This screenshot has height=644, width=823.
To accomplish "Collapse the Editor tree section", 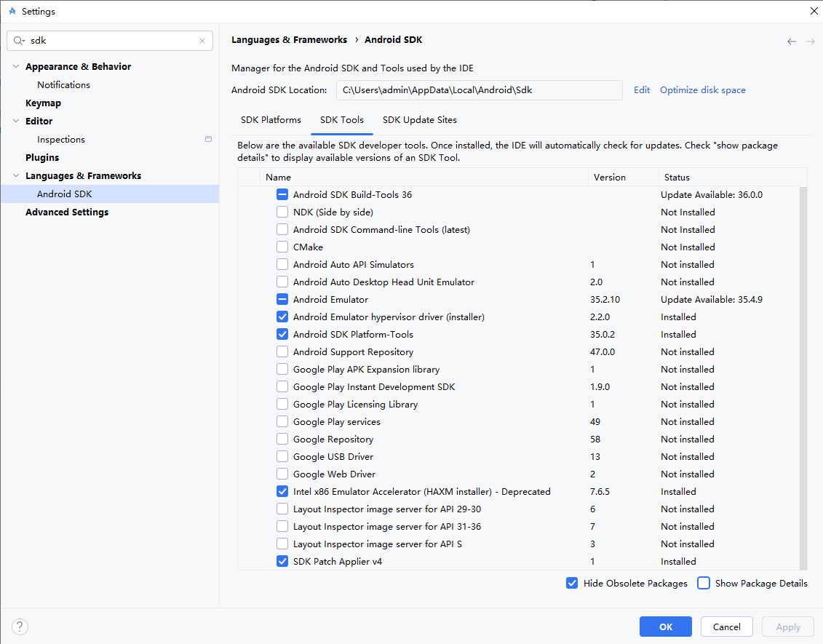I will (16, 121).
